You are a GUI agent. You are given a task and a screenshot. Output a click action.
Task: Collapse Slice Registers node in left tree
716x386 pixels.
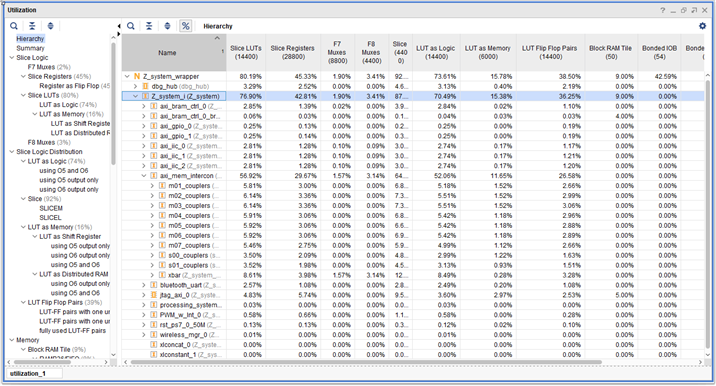[x=23, y=76]
